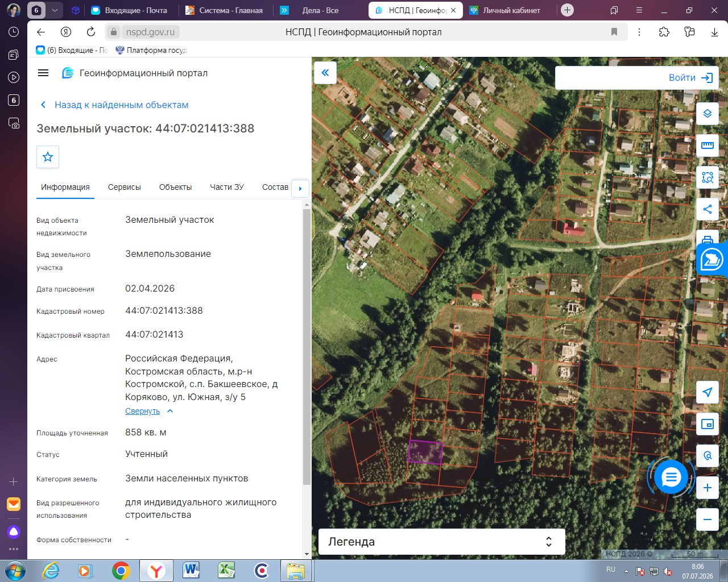
Task: Activate the area search tool icon
Action: (x=708, y=177)
